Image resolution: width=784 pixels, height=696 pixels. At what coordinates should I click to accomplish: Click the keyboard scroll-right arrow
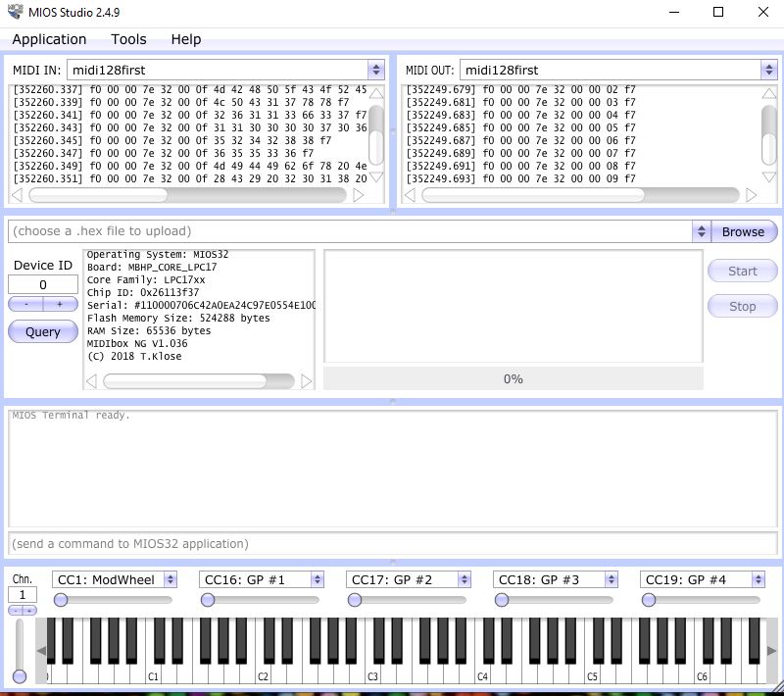771,651
